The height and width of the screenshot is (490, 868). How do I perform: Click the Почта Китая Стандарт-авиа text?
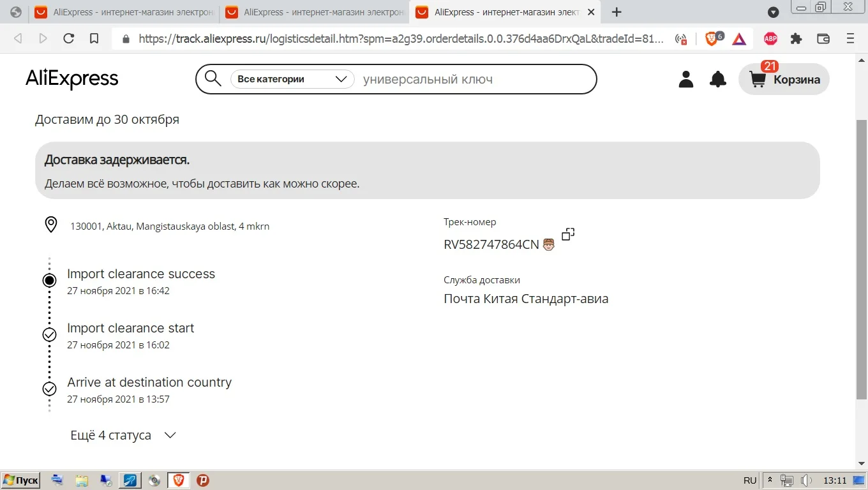pos(526,299)
